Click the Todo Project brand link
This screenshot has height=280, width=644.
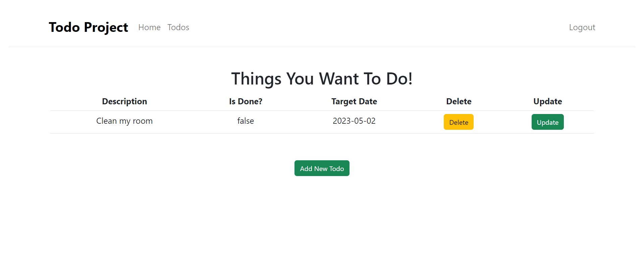[x=88, y=27]
